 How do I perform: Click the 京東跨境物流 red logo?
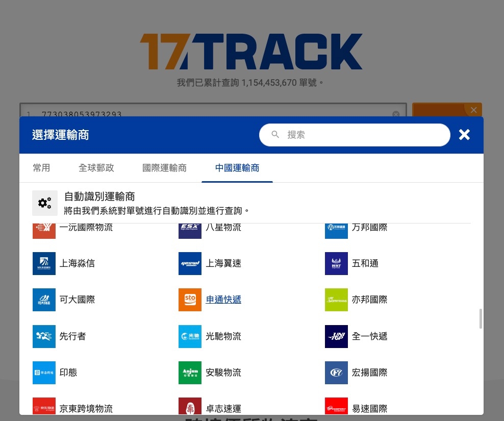[x=44, y=406]
